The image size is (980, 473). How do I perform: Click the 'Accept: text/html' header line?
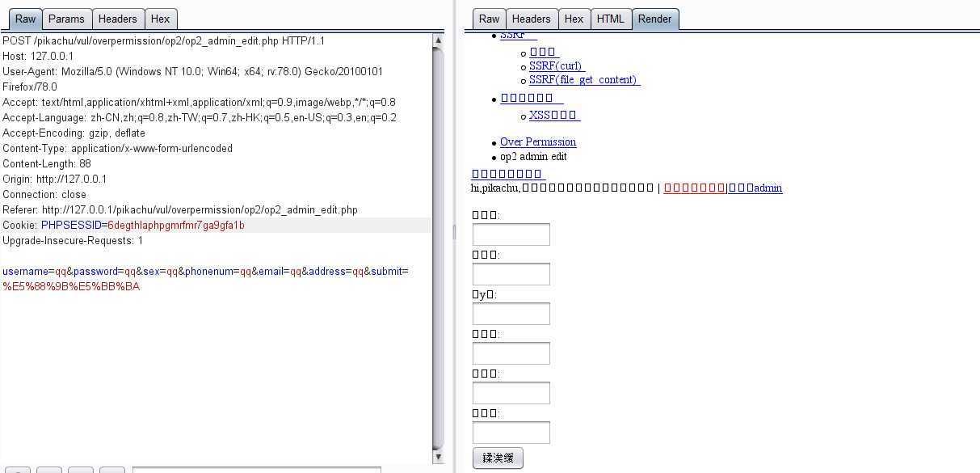click(x=200, y=102)
